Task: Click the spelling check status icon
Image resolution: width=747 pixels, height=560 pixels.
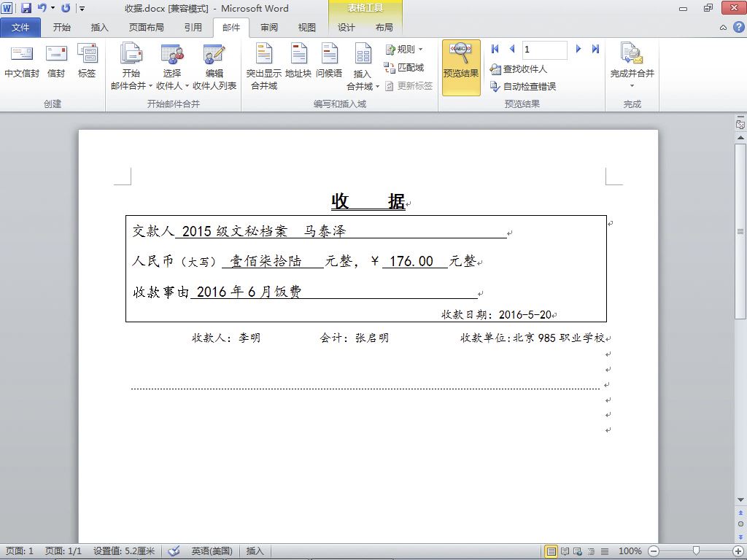Action: pyautogui.click(x=174, y=551)
